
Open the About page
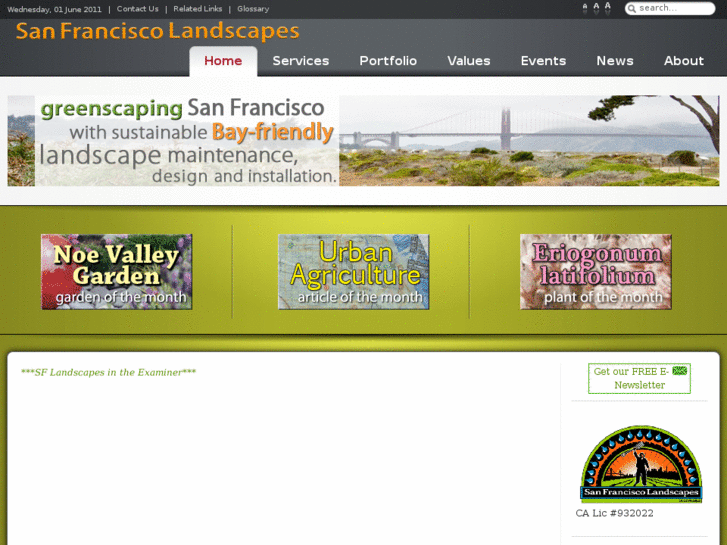tap(684, 61)
